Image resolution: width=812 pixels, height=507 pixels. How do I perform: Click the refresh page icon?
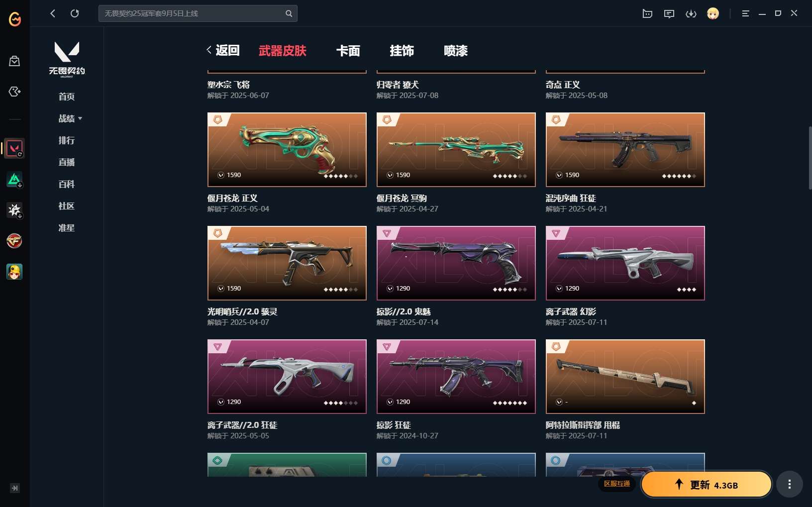click(75, 13)
